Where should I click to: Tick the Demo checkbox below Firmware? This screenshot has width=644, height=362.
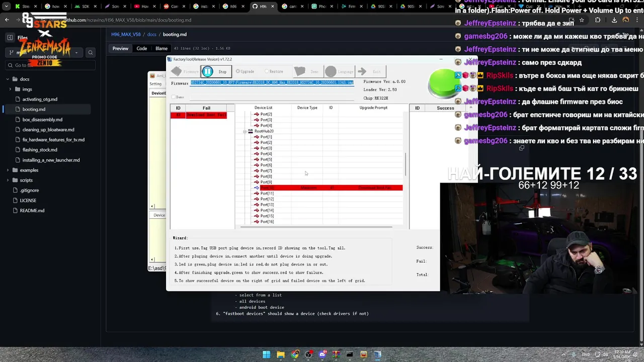point(174,97)
